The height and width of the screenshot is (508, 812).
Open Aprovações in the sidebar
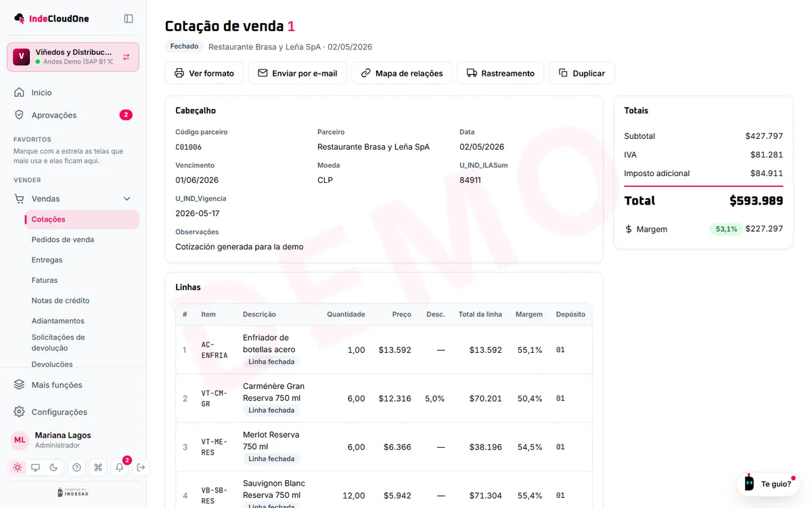coord(73,115)
